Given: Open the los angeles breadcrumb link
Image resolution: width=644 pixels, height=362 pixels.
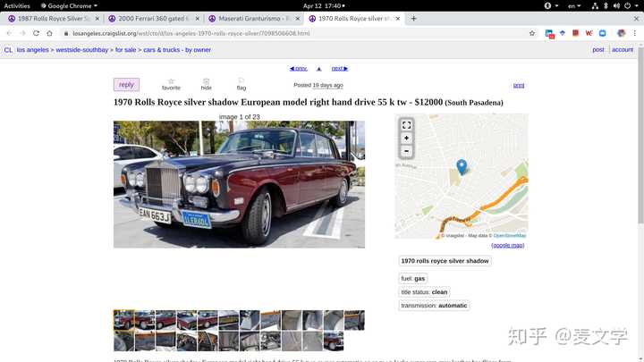Looking at the screenshot, I should click(32, 50).
